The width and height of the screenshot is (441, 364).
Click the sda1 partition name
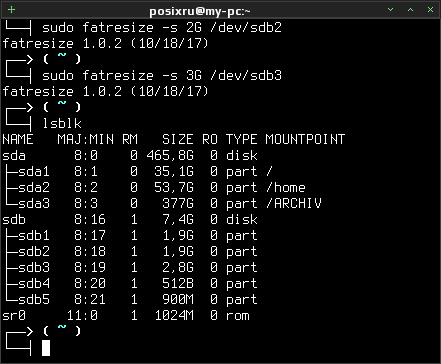point(34,171)
